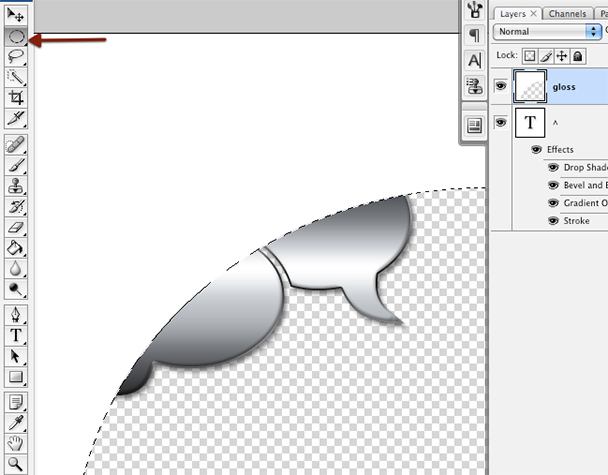Select the Slice tool
The height and width of the screenshot is (475, 608).
[x=16, y=118]
